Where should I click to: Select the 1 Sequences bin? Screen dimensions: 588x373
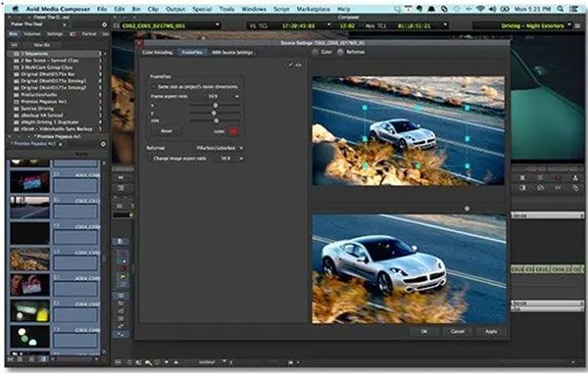coord(55,54)
